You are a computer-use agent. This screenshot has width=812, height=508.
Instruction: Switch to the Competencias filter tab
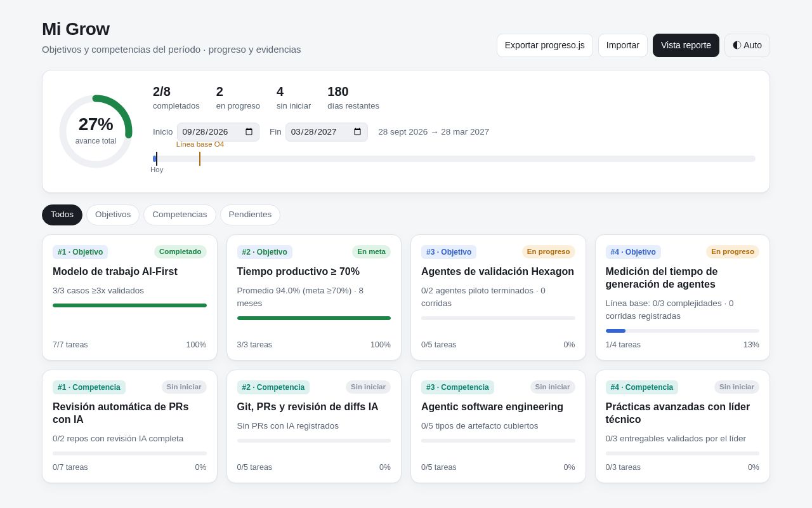pos(180,215)
